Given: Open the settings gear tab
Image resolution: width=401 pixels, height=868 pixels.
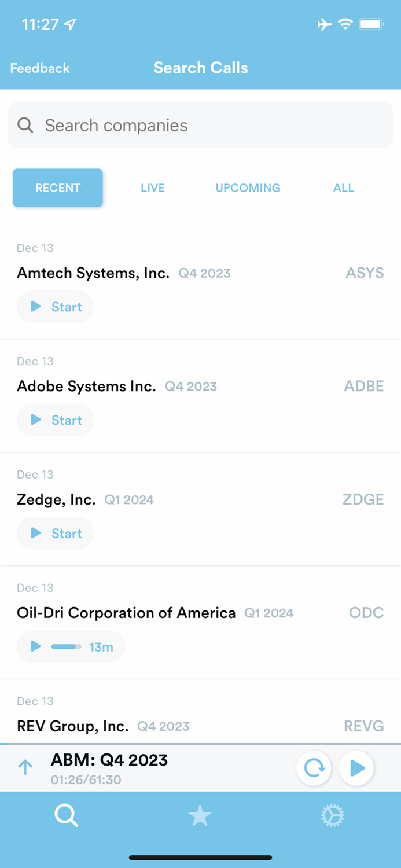Looking at the screenshot, I should tap(332, 815).
